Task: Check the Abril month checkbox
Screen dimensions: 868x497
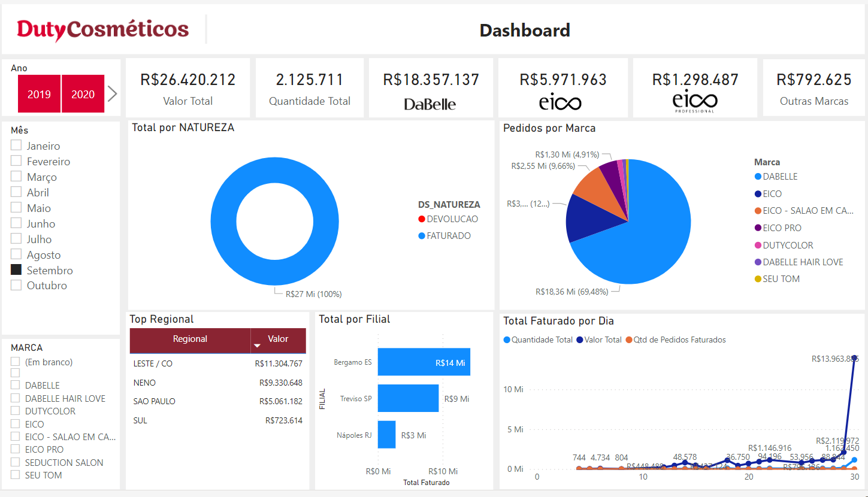Action: pos(16,192)
